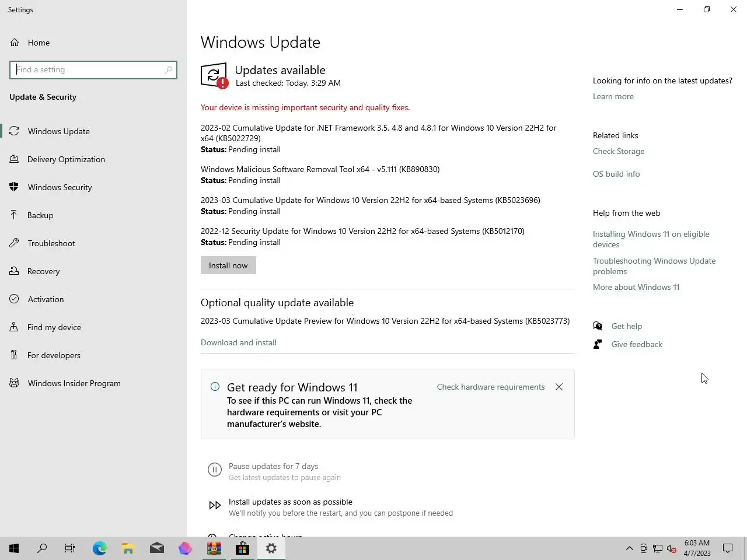Image resolution: width=747 pixels, height=560 pixels.
Task: Launch Microsoft Edge from taskbar
Action: 100,548
